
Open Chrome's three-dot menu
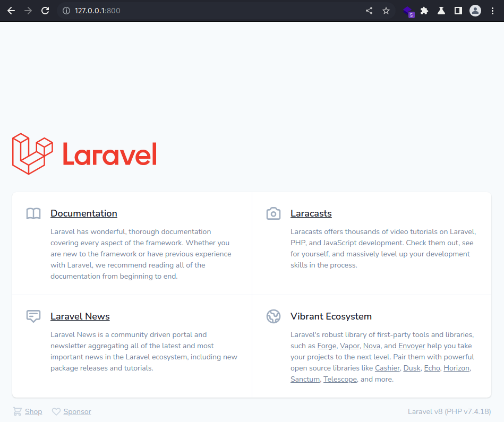pyautogui.click(x=492, y=11)
